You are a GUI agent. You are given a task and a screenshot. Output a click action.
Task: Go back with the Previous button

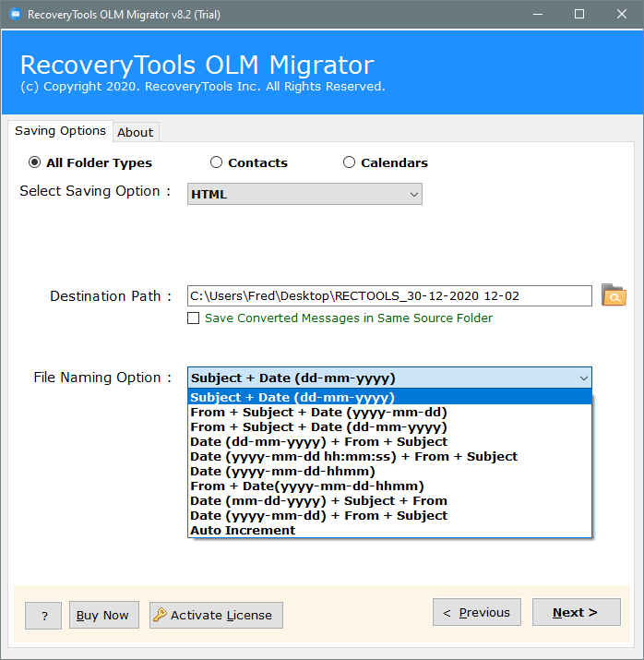(x=477, y=612)
